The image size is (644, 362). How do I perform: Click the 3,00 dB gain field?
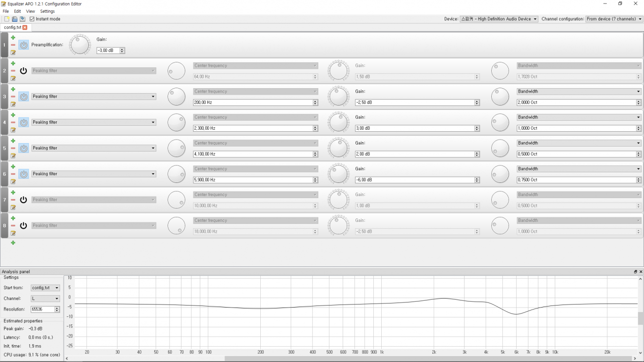[417, 128]
